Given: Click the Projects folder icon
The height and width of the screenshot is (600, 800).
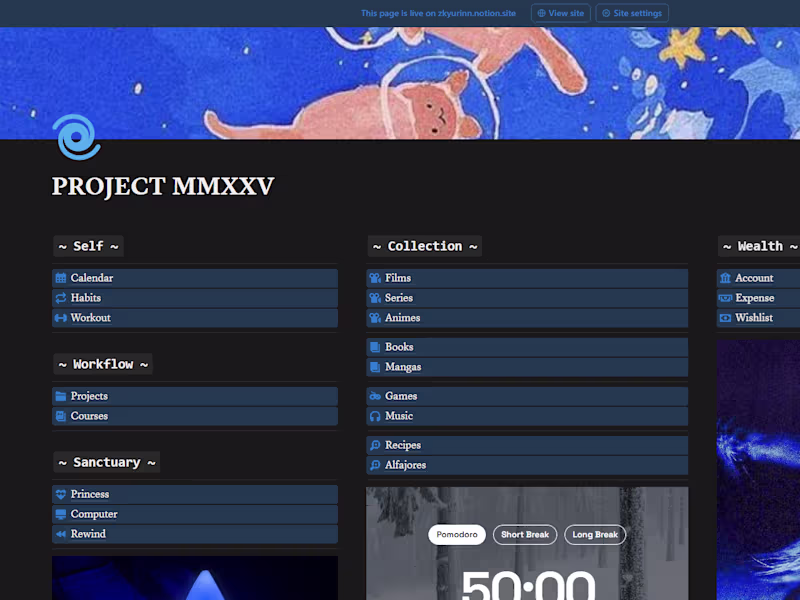Looking at the screenshot, I should [x=61, y=396].
